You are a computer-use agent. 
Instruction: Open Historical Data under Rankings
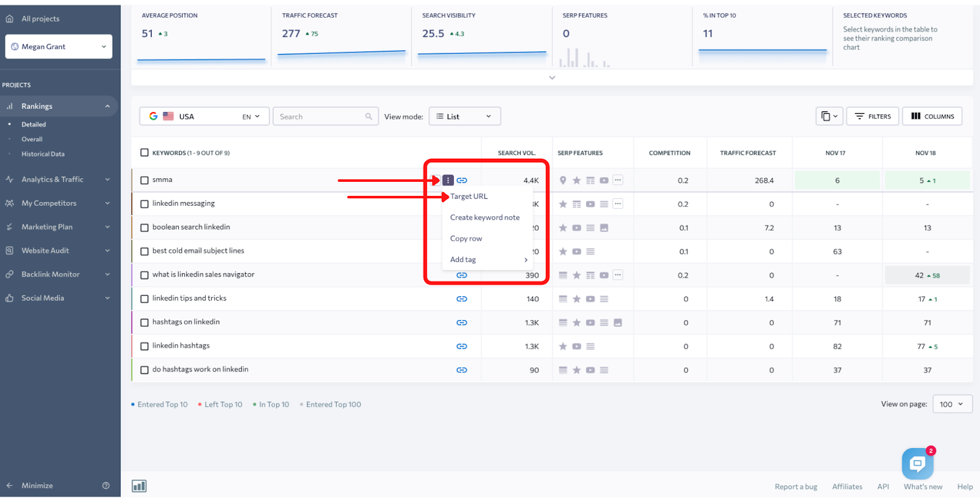tap(43, 154)
